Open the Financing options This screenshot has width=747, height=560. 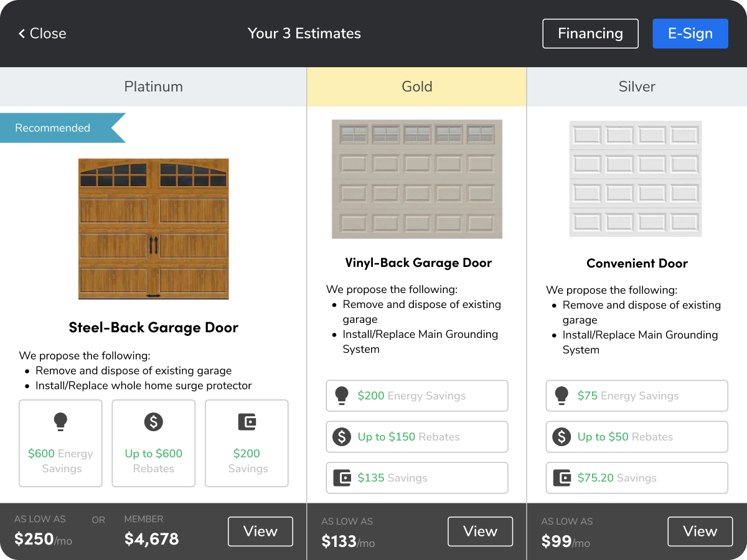[590, 34]
